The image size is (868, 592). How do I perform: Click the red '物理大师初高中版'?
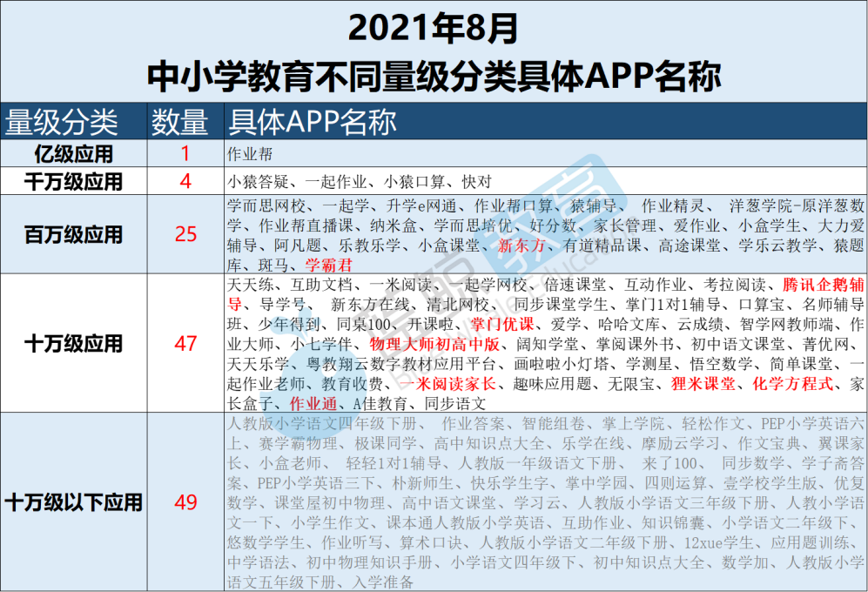[x=434, y=344]
